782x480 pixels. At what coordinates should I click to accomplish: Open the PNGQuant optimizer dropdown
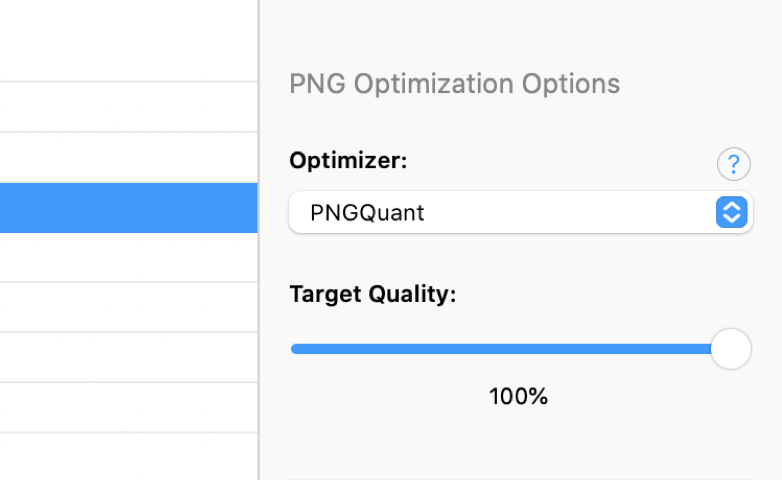coord(521,212)
